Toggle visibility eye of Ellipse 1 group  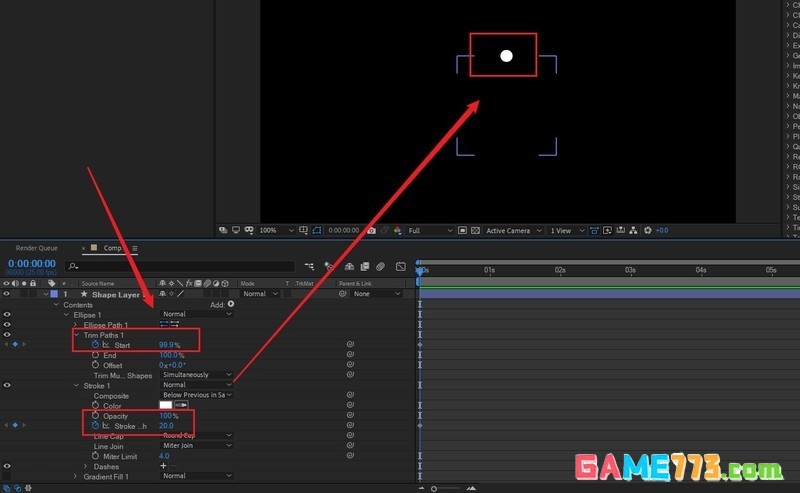pyautogui.click(x=7, y=314)
